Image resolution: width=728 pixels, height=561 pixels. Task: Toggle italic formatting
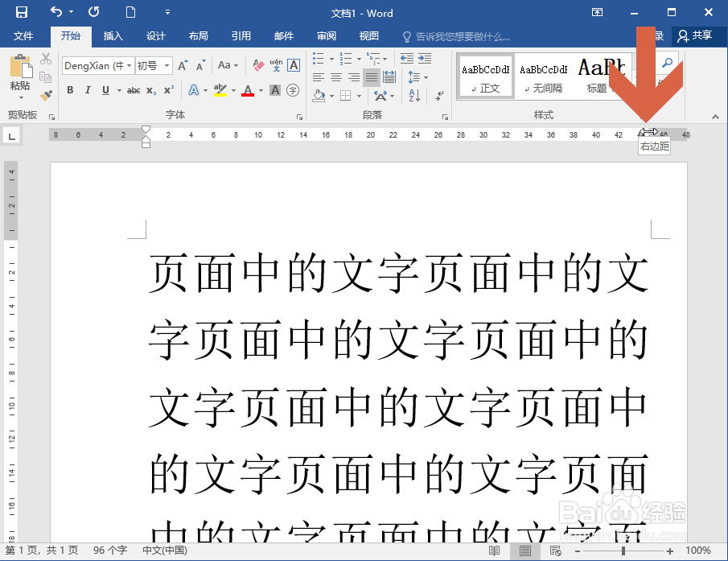[x=88, y=90]
